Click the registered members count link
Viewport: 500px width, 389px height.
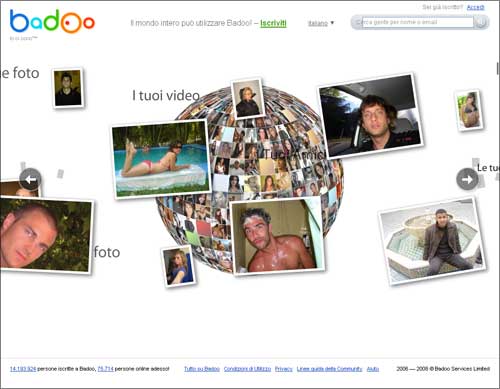click(23, 369)
